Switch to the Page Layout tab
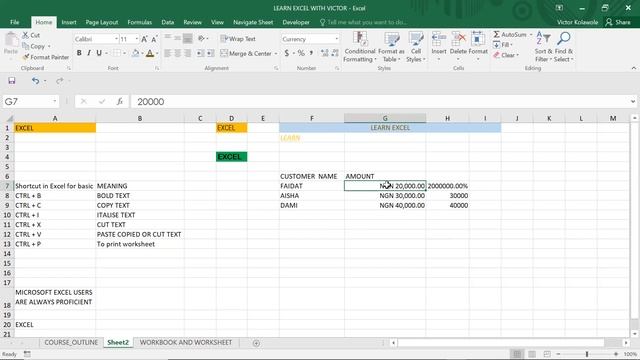Screen dimensions: 640x360 (102, 22)
